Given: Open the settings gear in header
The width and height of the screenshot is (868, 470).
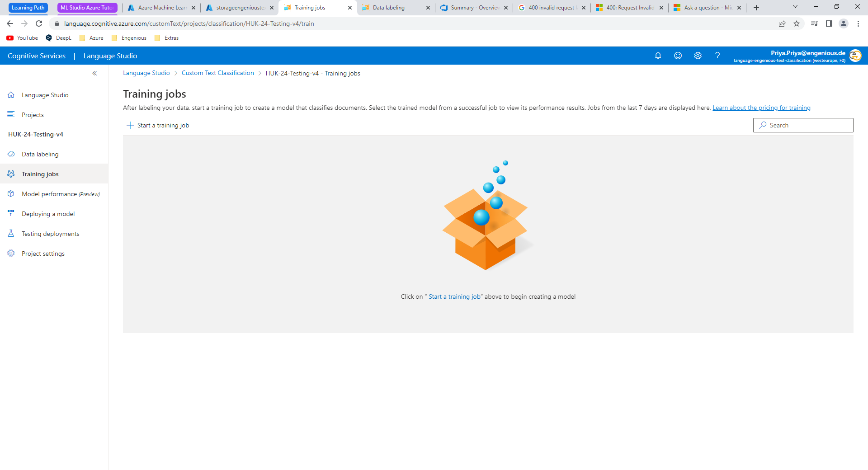Looking at the screenshot, I should (x=698, y=56).
